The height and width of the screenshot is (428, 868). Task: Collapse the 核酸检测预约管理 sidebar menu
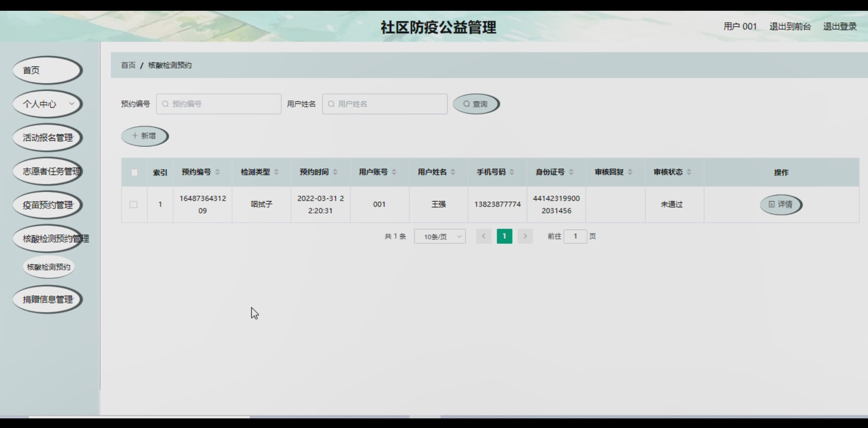click(47, 238)
